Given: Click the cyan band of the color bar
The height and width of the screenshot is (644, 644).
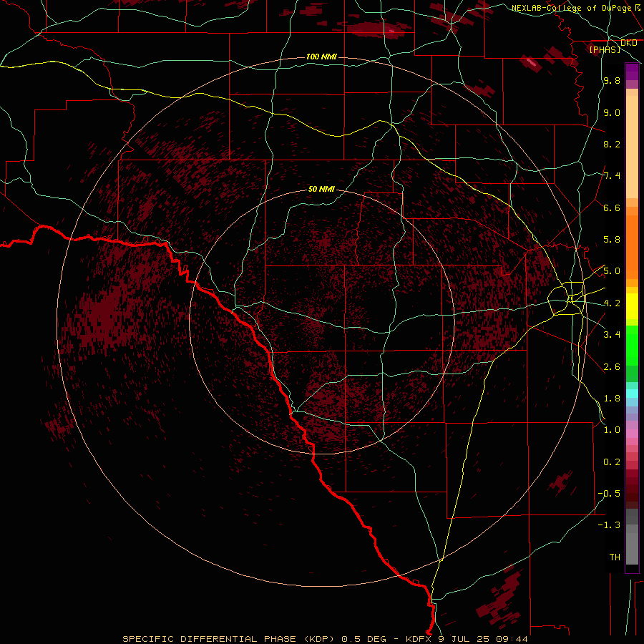Looking at the screenshot, I should tap(632, 393).
